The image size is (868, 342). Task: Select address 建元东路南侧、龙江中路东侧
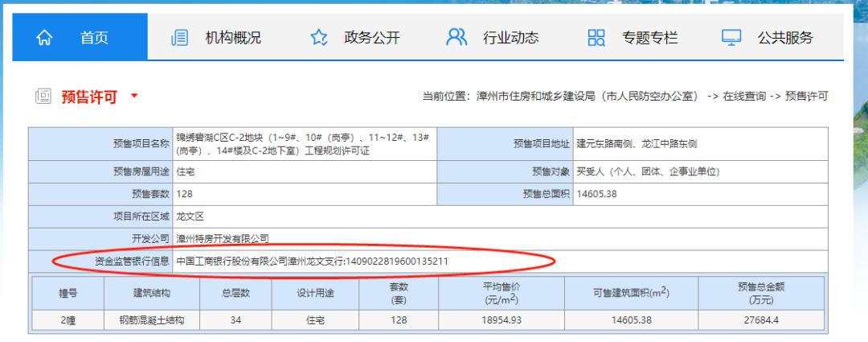(x=637, y=144)
